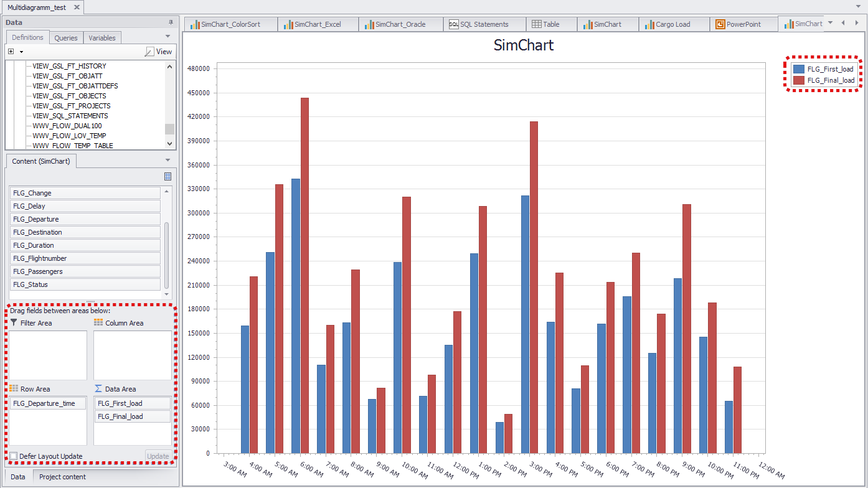
Task: Click the View button
Action: [159, 52]
